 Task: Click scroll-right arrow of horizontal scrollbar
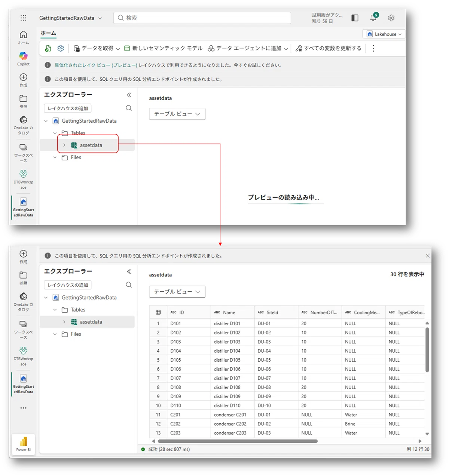click(x=420, y=441)
